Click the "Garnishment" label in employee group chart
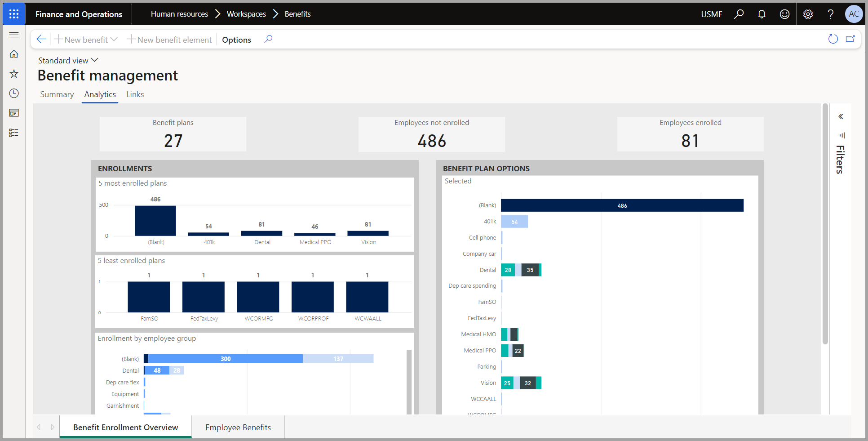 point(123,406)
